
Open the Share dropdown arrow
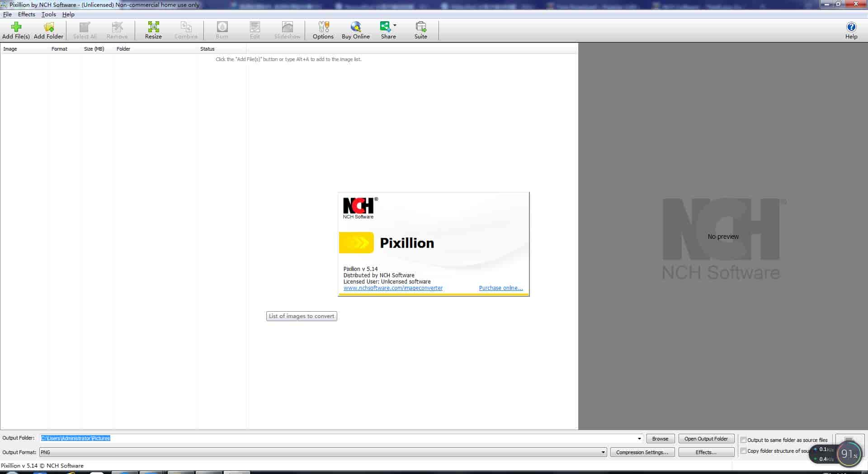coord(395,25)
